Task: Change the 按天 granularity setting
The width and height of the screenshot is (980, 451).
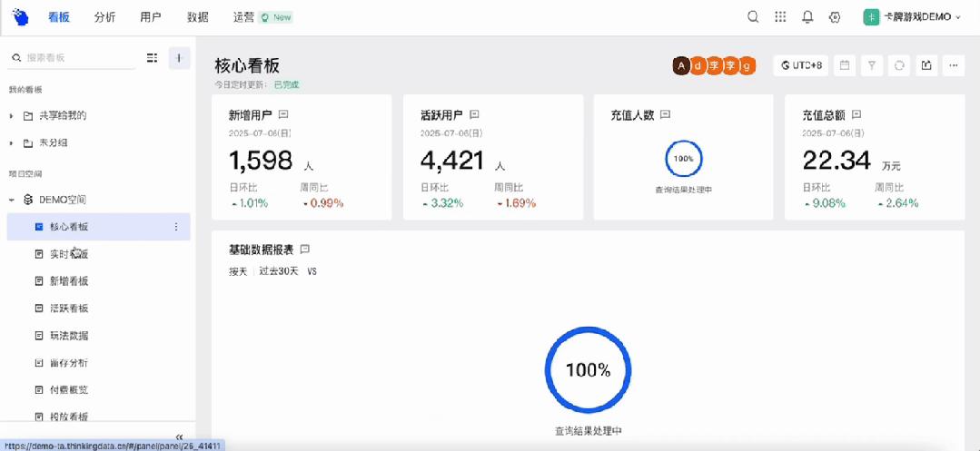Action: click(239, 271)
